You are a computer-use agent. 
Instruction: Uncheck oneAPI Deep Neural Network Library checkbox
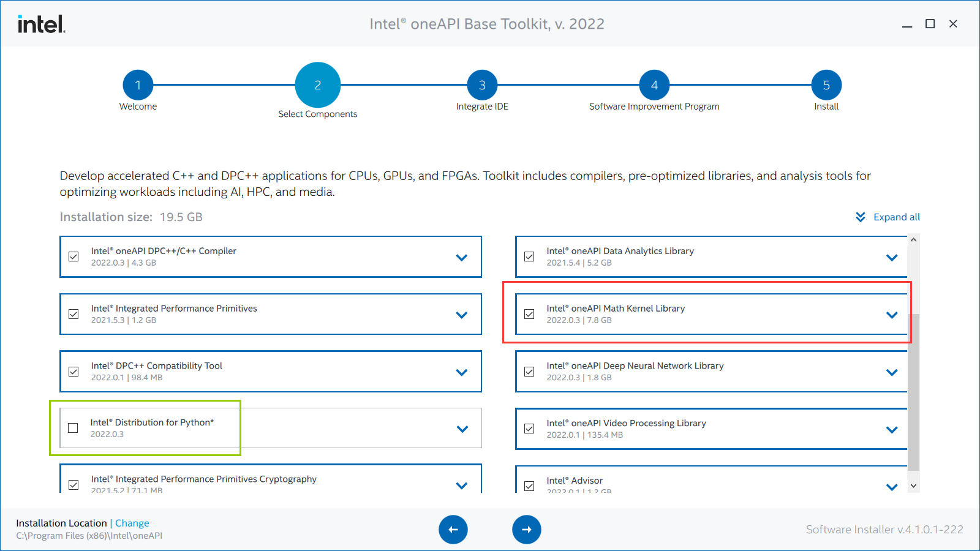click(529, 372)
